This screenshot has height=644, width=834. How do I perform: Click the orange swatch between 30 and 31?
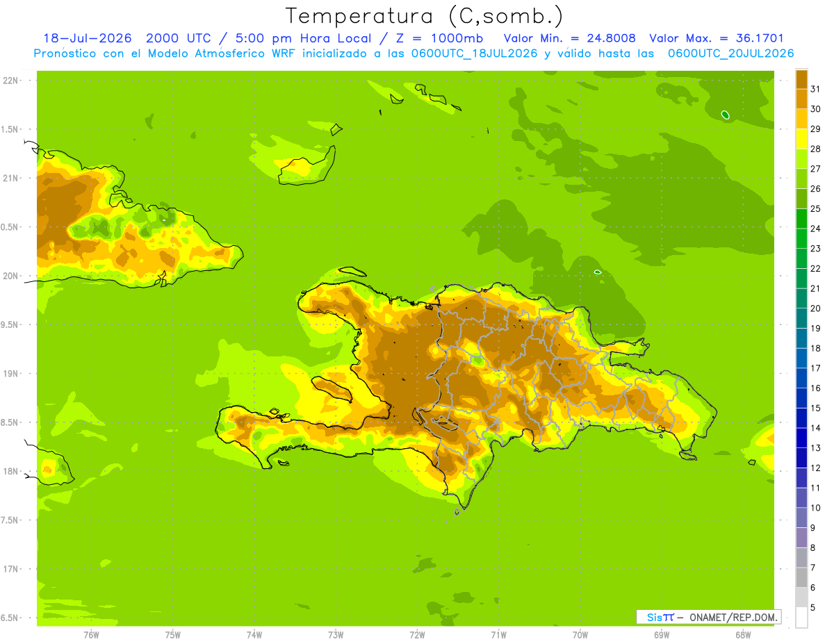(801, 99)
